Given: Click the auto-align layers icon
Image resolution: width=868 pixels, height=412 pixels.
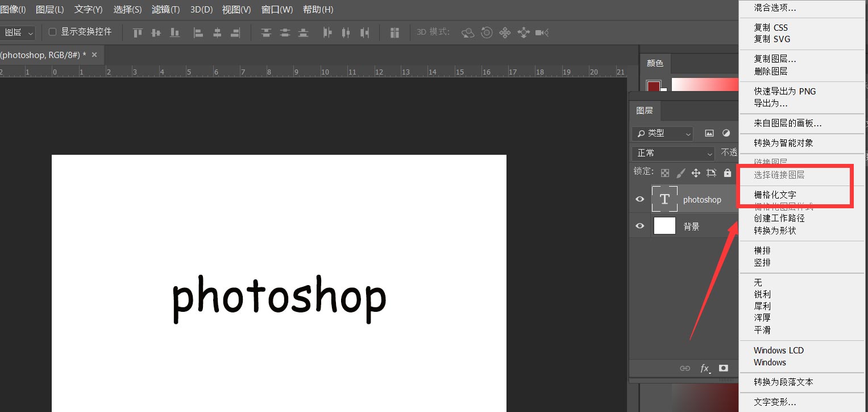Looking at the screenshot, I should click(394, 33).
